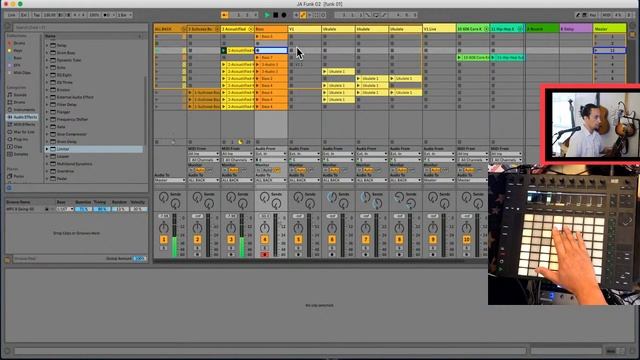The width and height of the screenshot is (640, 360).
Task: Start playback with the green Play button
Action: click(x=267, y=15)
